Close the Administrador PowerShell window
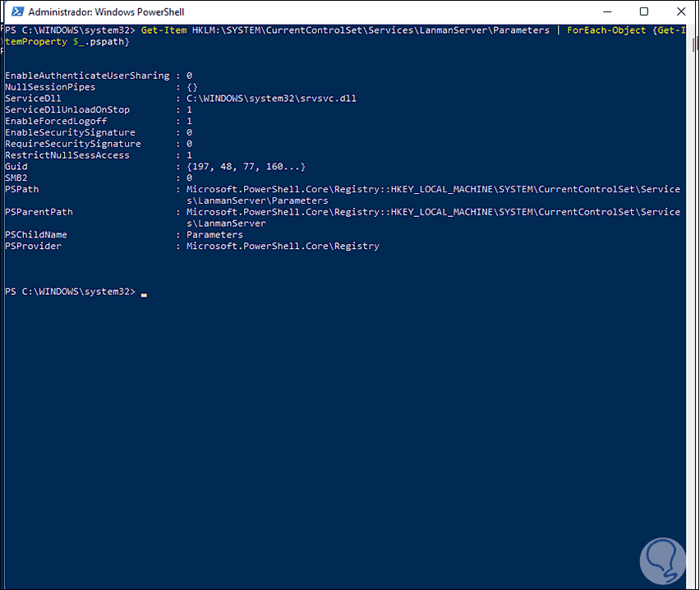Image resolution: width=700 pixels, height=590 pixels. tap(681, 12)
